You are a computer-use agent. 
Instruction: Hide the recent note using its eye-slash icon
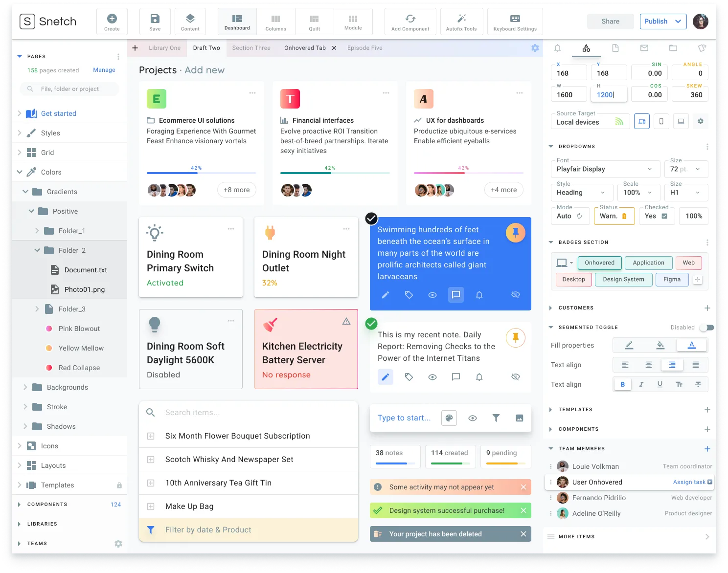coord(516,377)
